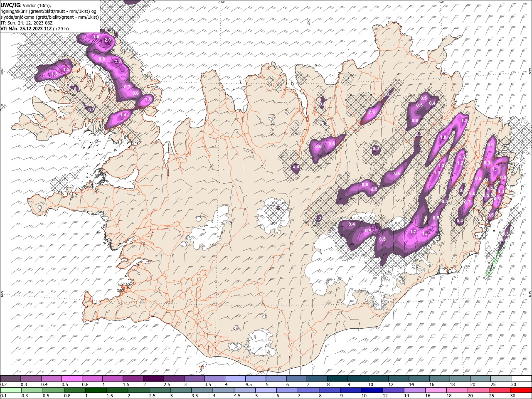This screenshot has width=532, height=399.
Task: Click the 'UWC/IG' title text
Action: click(10, 5)
